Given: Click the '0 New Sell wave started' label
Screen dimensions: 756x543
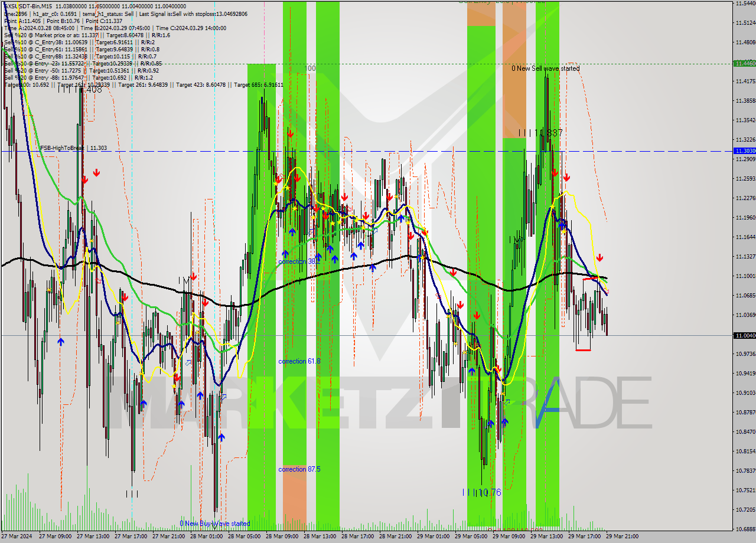Looking at the screenshot, I should pyautogui.click(x=545, y=68).
